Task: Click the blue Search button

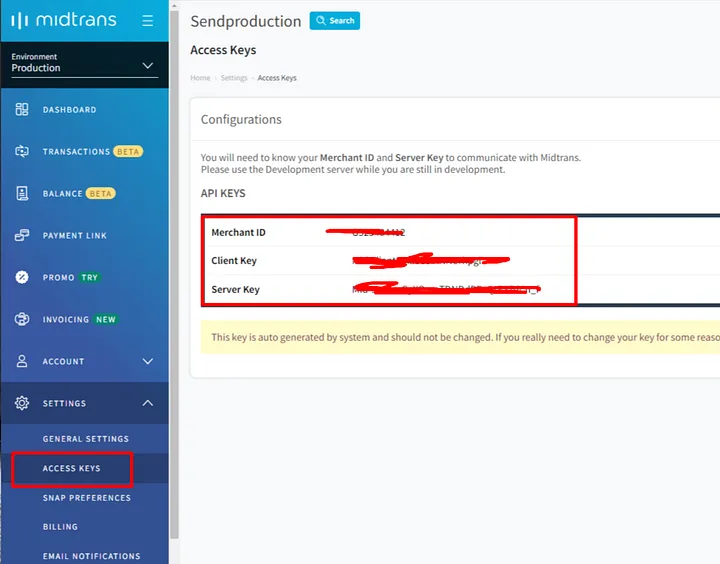Action: [x=335, y=21]
